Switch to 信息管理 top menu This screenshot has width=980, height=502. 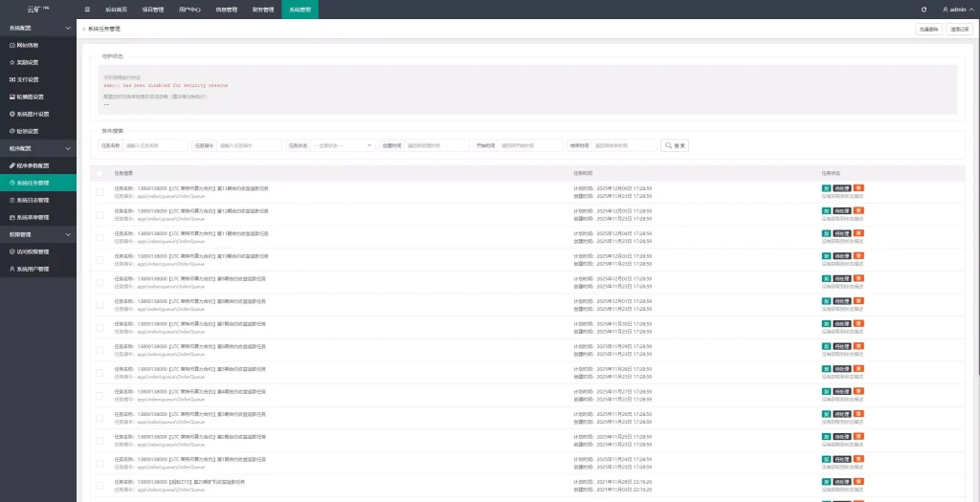(x=226, y=10)
